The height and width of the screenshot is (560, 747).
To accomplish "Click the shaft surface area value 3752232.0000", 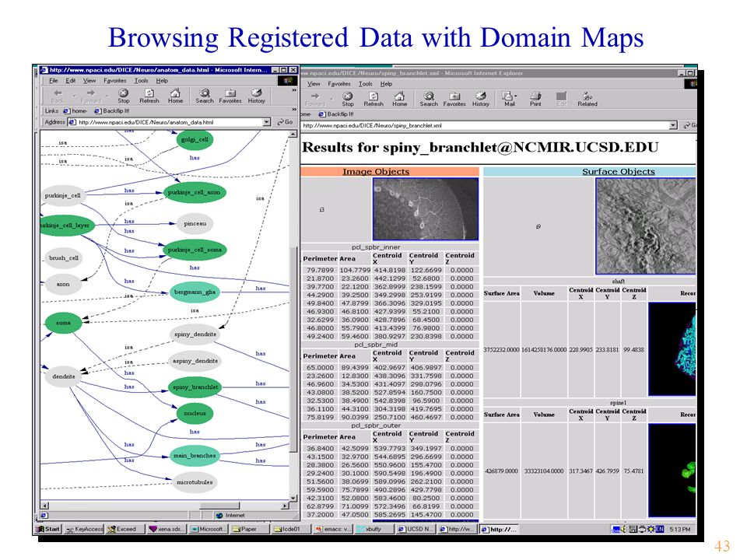I will pos(501,349).
